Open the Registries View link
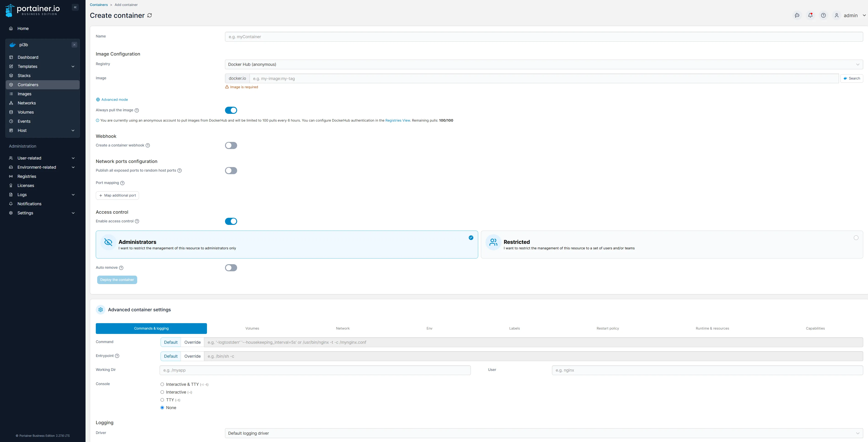The height and width of the screenshot is (442, 868). (x=398, y=120)
